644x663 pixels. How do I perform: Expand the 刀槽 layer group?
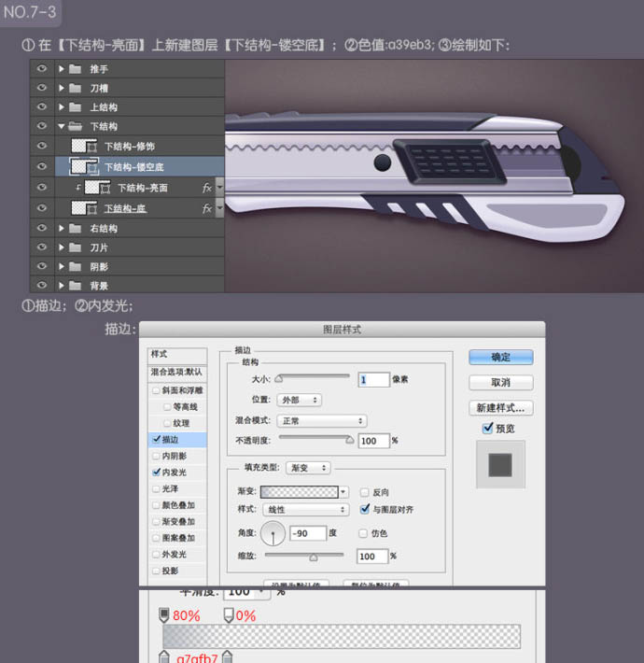point(62,88)
